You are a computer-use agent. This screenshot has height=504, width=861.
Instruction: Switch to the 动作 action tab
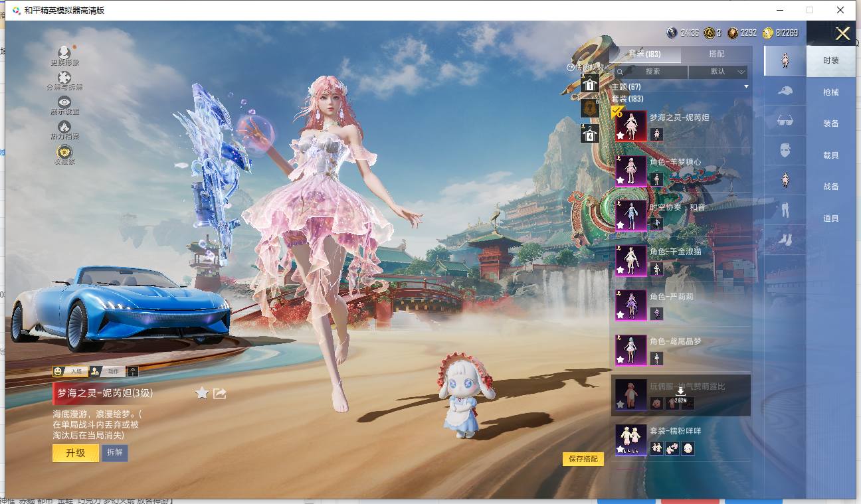108,371
